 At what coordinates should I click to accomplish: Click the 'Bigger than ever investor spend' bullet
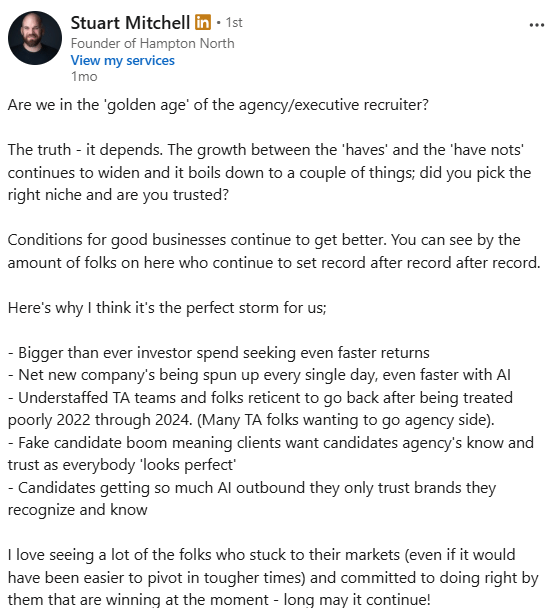pos(219,353)
